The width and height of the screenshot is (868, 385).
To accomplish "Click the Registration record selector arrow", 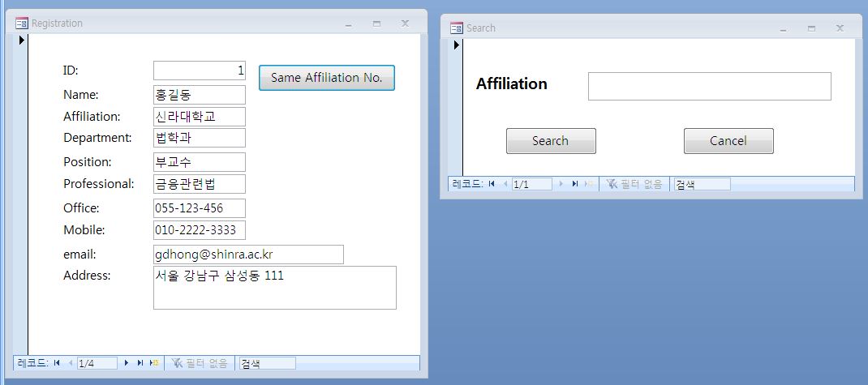I will coord(22,40).
